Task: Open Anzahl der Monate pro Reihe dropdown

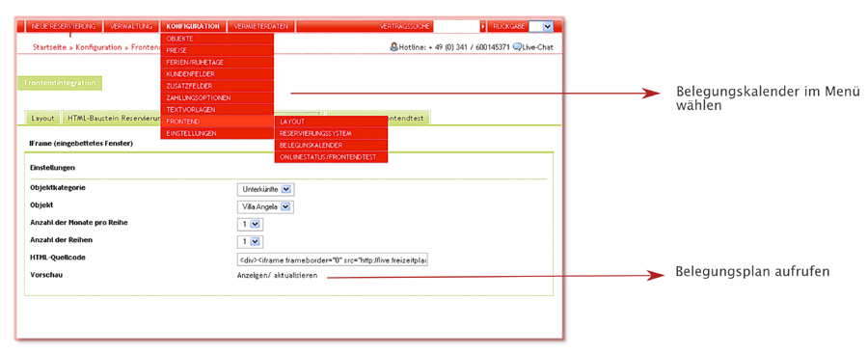Action: click(x=250, y=225)
